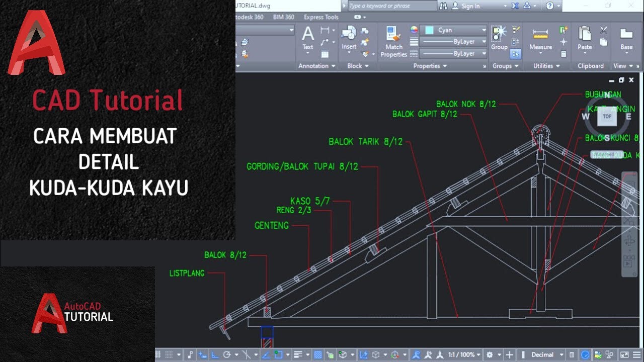Click the Base view tool
The width and height of the screenshot is (644, 362).
coord(626,39)
